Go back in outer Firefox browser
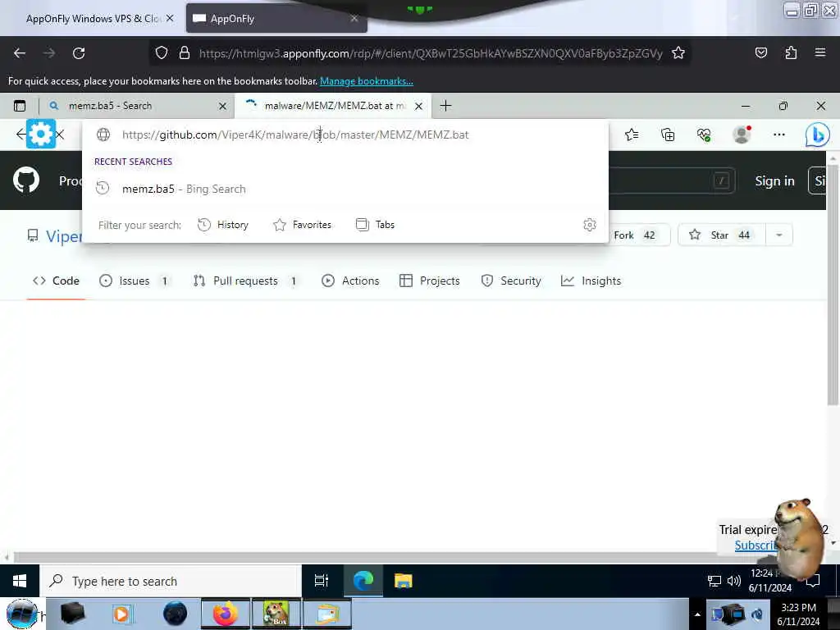The image size is (840, 630). pyautogui.click(x=20, y=53)
